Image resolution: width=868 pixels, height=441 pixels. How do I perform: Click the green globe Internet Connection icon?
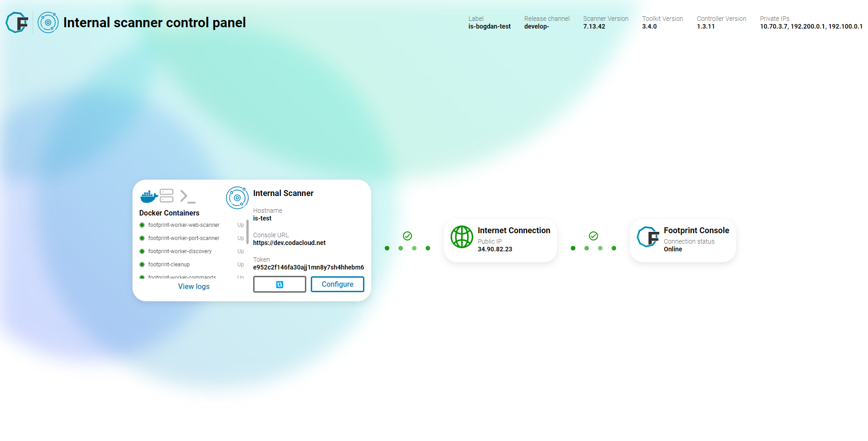point(462,236)
